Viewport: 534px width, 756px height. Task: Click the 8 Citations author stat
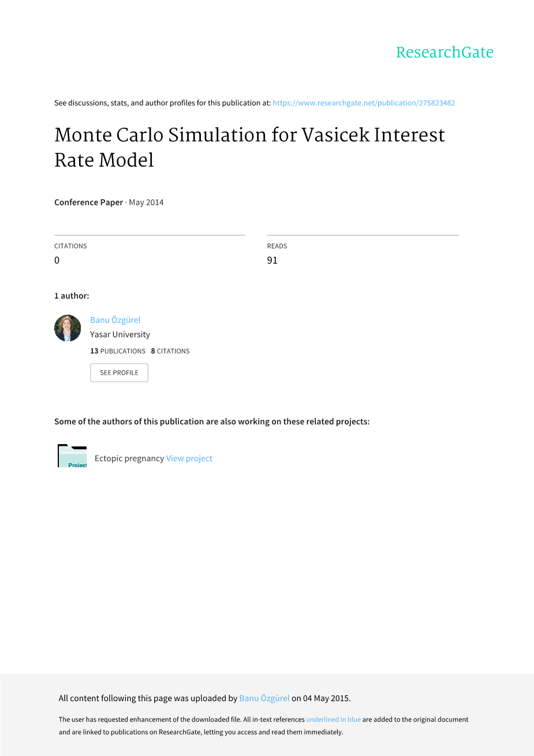point(170,351)
